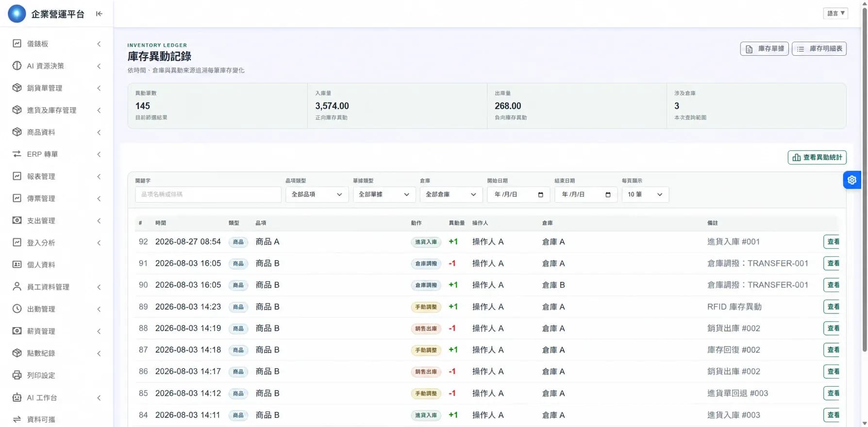Viewport: 868px width, 427px height.
Task: Click the 關鍵字 search input field
Action: pos(208,195)
